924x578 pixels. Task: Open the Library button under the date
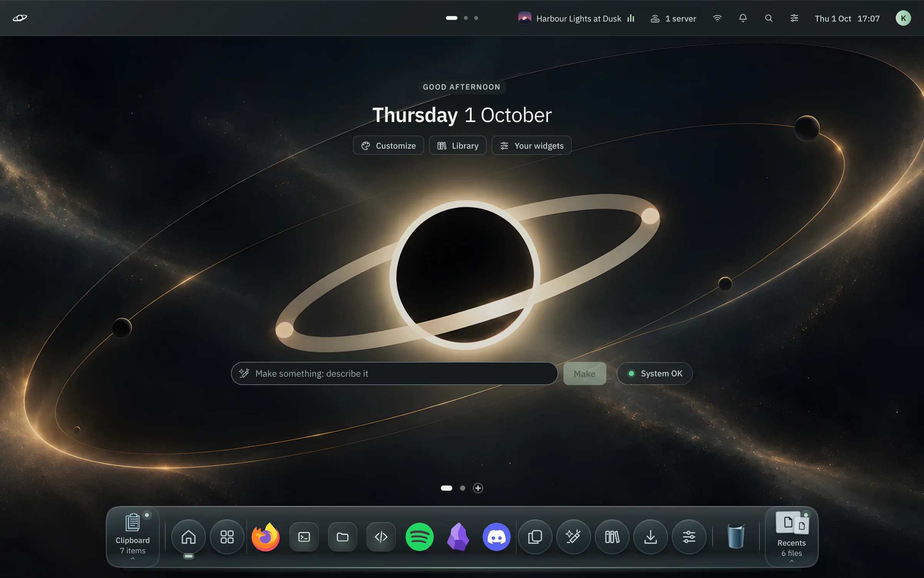click(457, 145)
